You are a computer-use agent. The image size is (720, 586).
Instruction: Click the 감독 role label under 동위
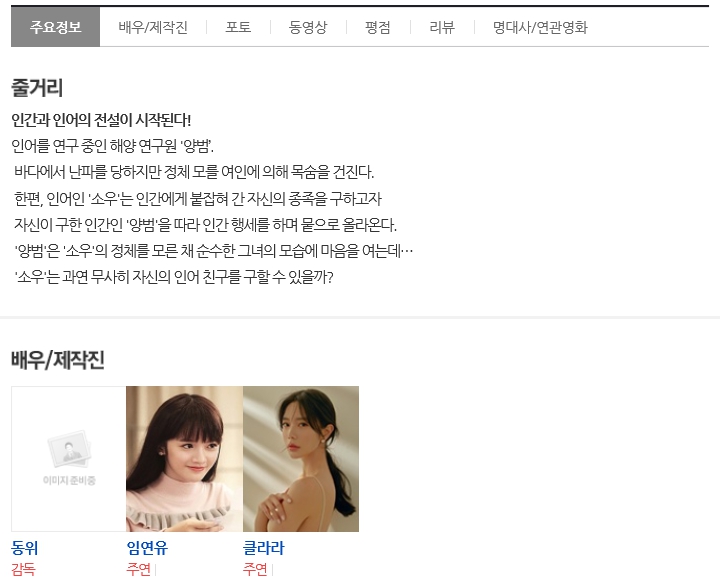23,569
